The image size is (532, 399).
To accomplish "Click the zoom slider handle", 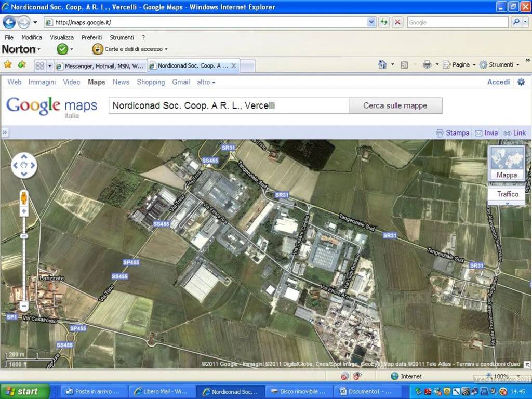I will (24, 235).
